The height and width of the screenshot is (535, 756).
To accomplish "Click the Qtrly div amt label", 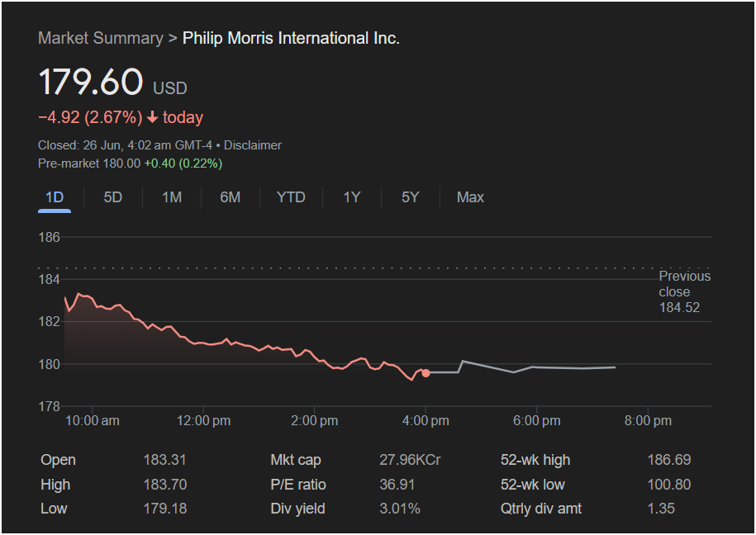I will pos(541,509).
